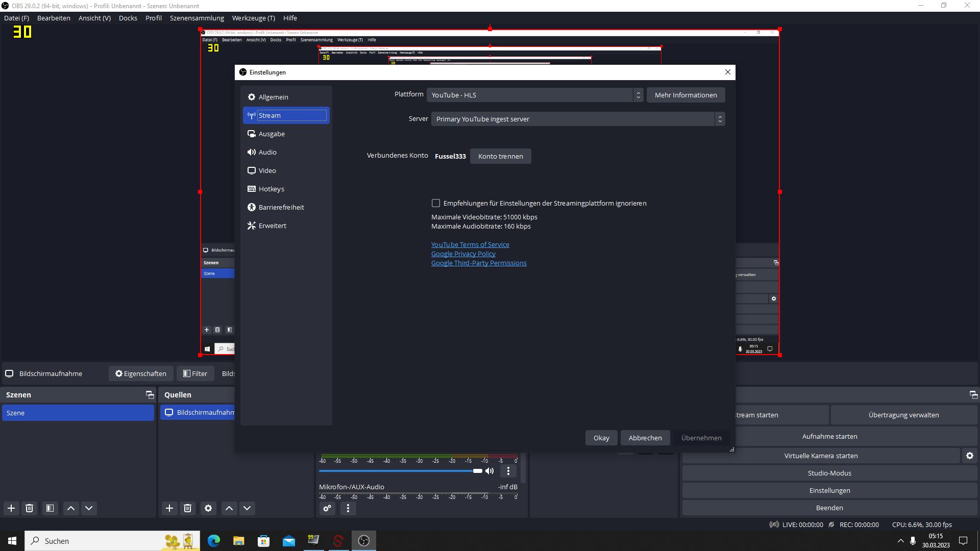Expand the Plattform dropdown showing YouTube - HLS
Screen dimensions: 980x551
535,95
